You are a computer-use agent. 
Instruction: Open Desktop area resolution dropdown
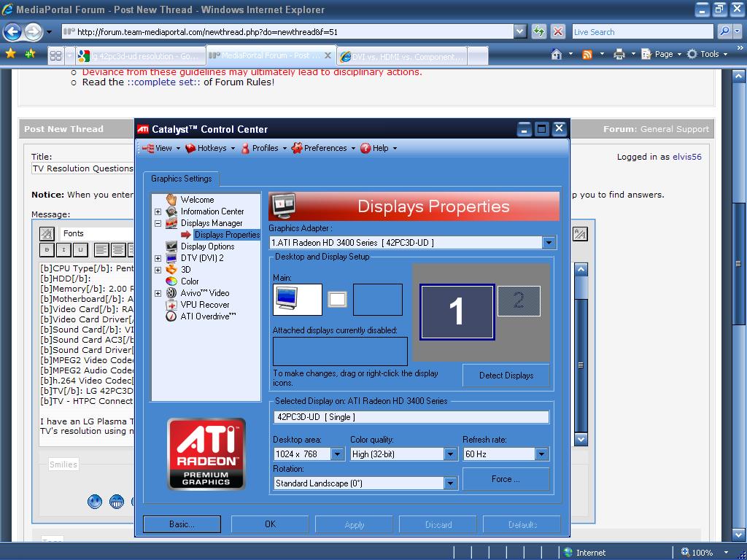pyautogui.click(x=337, y=454)
